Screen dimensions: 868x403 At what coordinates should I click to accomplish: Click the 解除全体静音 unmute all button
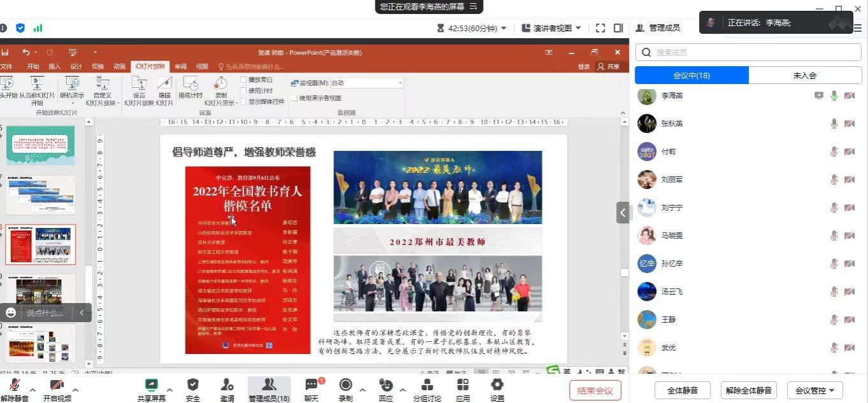point(749,390)
